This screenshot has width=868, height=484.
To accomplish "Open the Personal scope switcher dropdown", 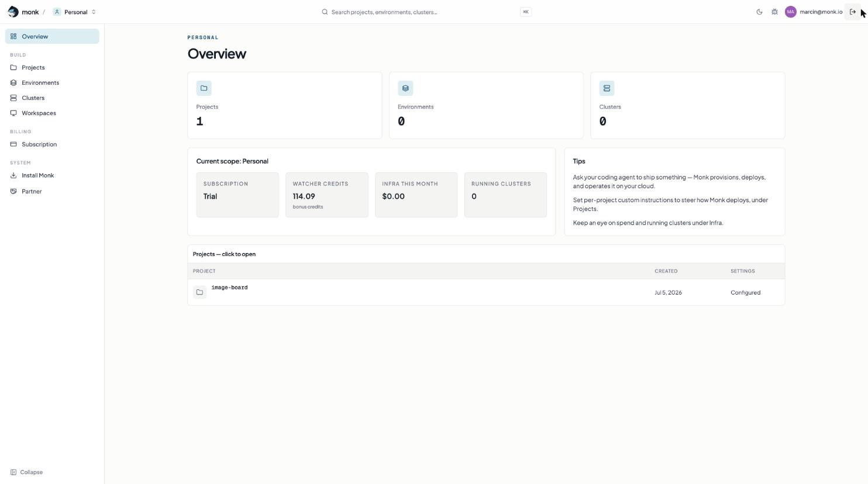I will tap(74, 12).
